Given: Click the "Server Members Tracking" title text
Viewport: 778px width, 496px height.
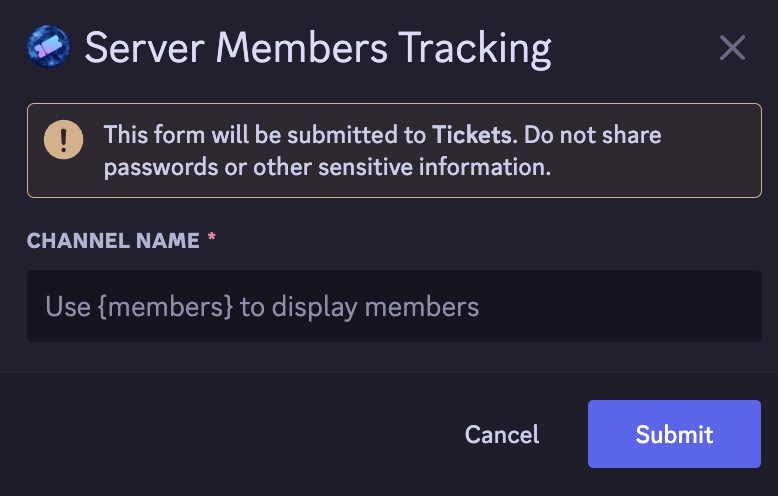Looking at the screenshot, I should point(318,48).
